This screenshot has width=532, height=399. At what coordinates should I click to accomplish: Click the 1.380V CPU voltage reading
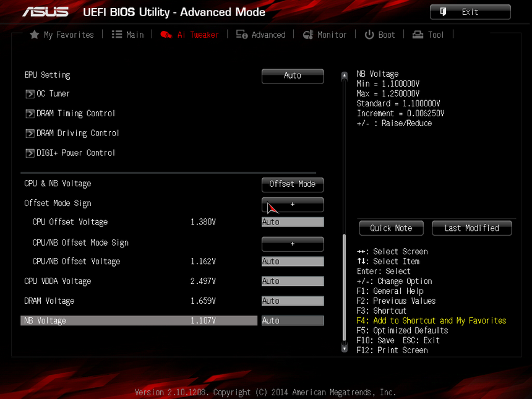[x=203, y=222]
